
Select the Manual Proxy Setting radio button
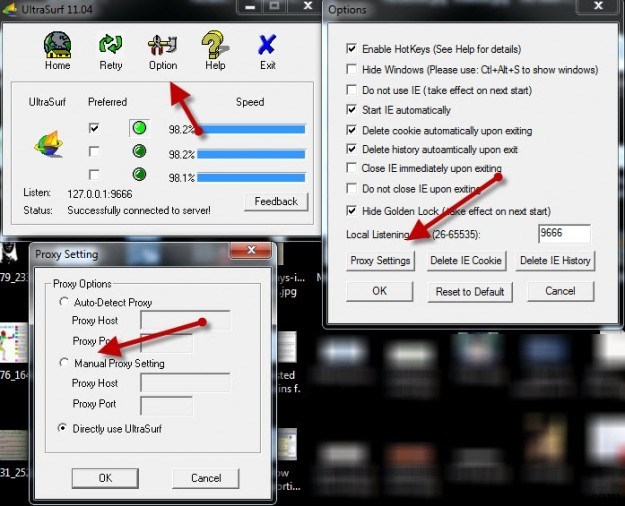[64, 362]
